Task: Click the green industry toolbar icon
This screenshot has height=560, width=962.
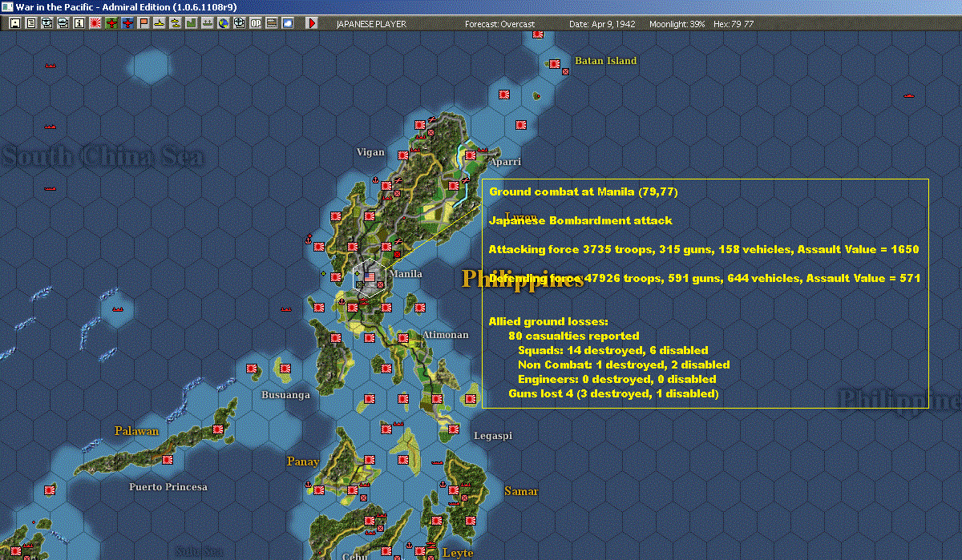Action: pyautogui.click(x=192, y=23)
